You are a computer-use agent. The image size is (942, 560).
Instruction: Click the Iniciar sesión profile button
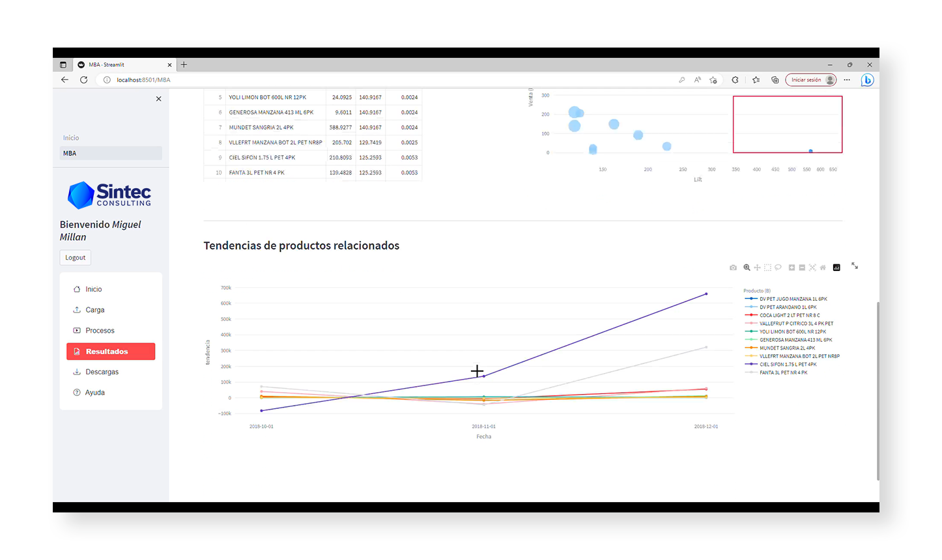[x=811, y=80]
